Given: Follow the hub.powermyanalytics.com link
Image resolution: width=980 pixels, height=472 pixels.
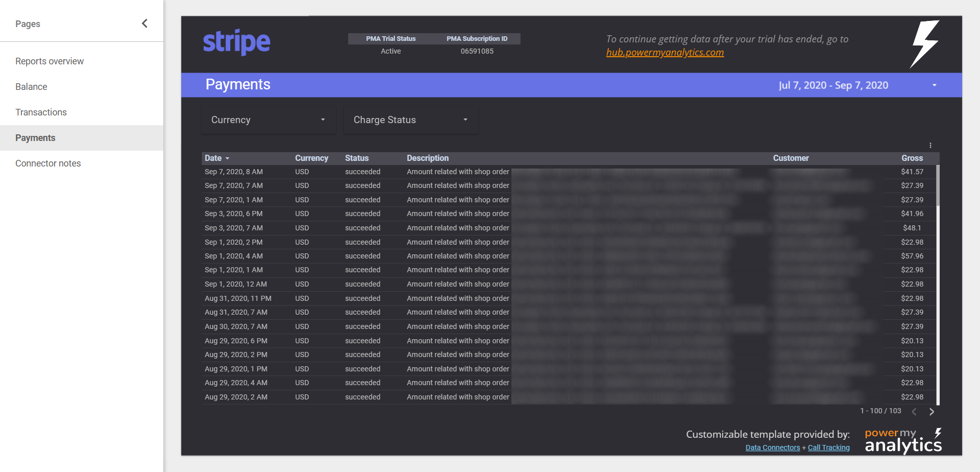Looking at the screenshot, I should click(x=665, y=53).
